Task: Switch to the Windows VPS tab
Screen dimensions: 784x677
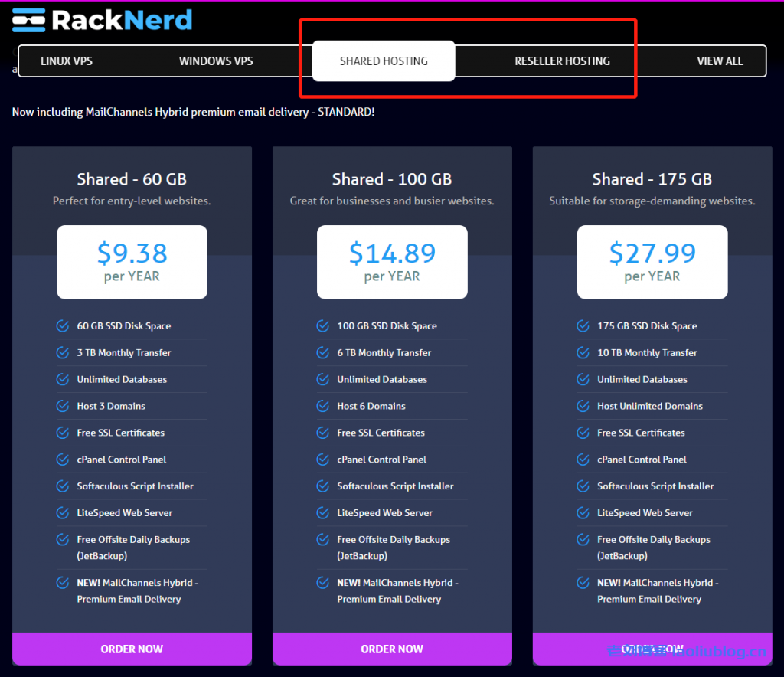Action: coord(216,61)
